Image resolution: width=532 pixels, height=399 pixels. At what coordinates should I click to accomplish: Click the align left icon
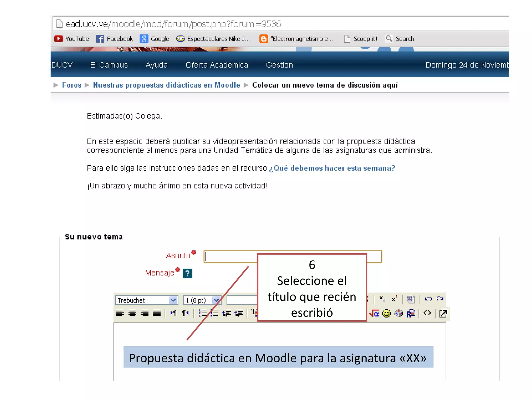[120, 313]
